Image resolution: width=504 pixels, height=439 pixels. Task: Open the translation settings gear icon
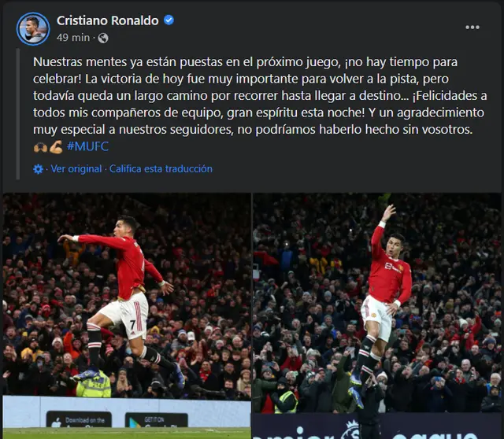coord(39,169)
